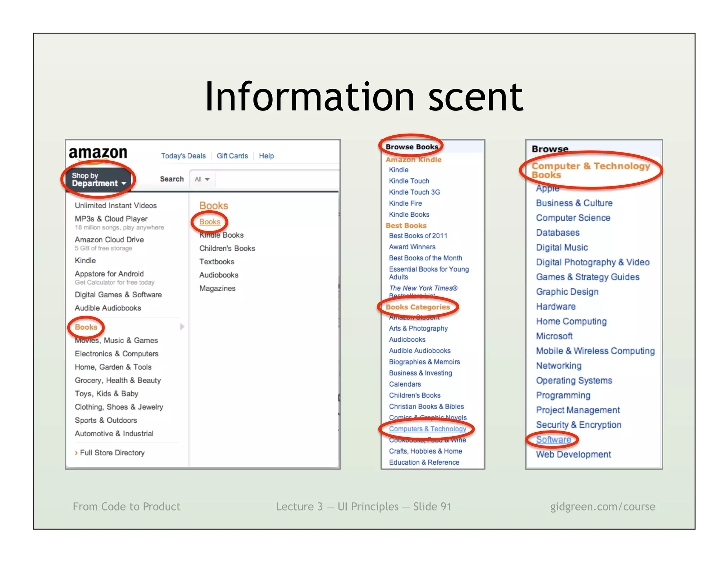
Task: Open the search category All dropdown
Action: tap(202, 179)
